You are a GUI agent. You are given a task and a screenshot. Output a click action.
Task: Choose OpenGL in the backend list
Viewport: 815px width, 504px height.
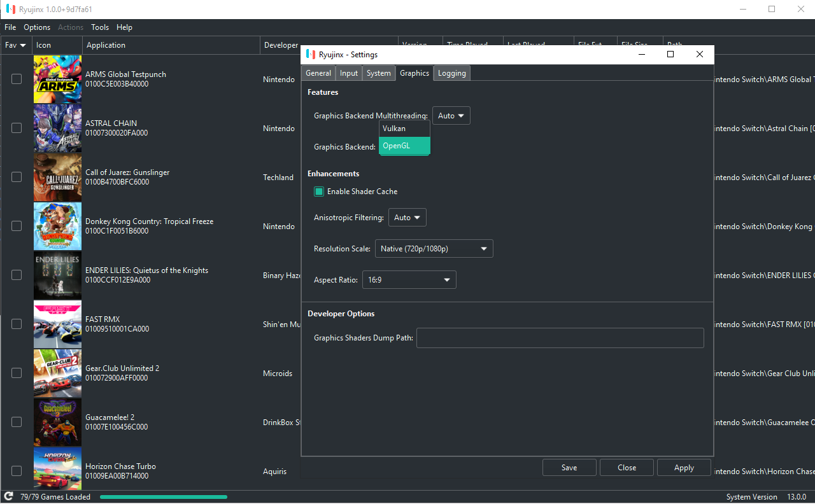(x=405, y=146)
